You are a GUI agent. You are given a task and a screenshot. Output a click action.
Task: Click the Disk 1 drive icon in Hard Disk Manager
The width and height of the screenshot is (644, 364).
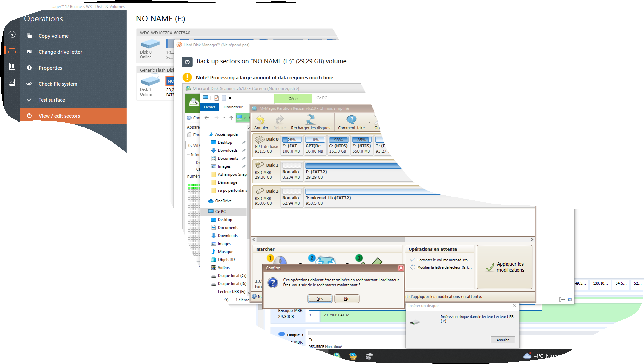[x=150, y=81]
